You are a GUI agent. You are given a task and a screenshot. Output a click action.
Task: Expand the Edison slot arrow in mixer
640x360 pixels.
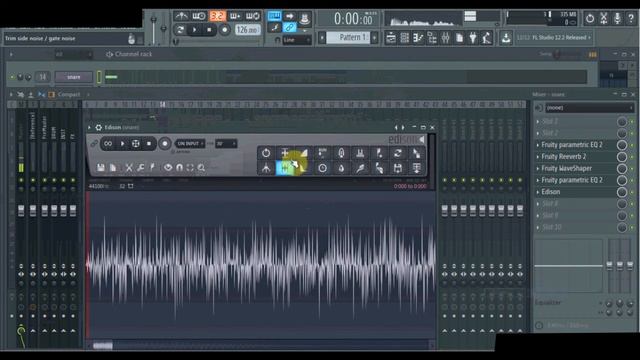pos(538,192)
